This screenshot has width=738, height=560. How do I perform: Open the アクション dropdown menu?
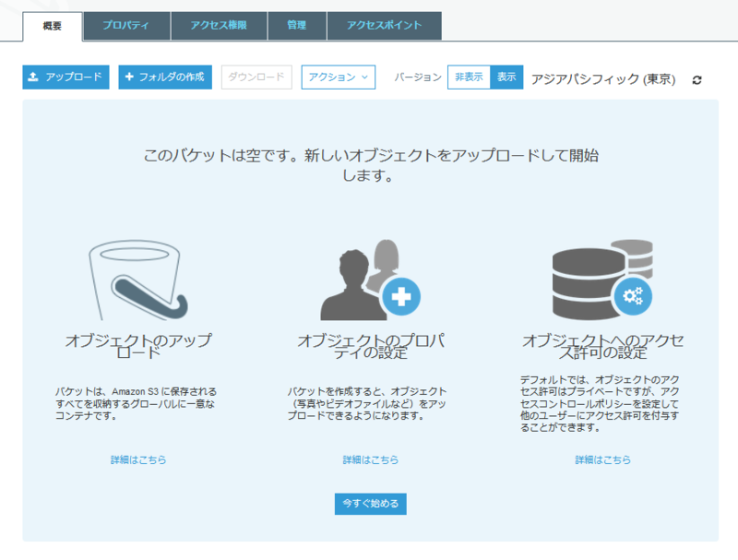339,77
